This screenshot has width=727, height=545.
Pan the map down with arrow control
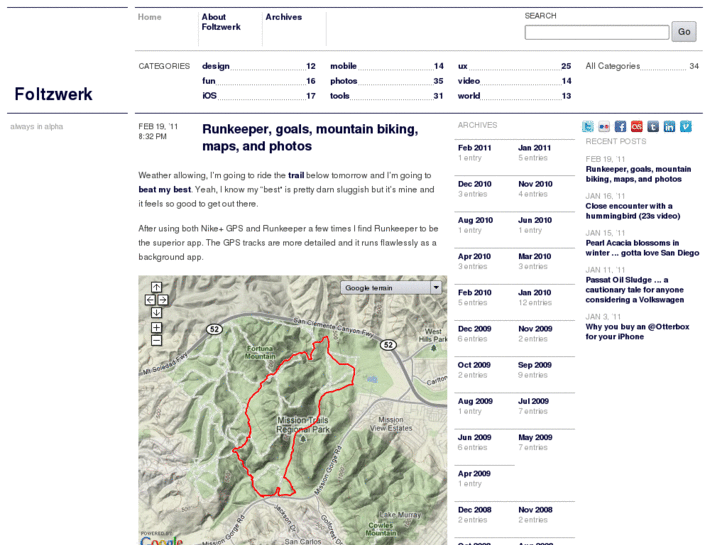[156, 313]
